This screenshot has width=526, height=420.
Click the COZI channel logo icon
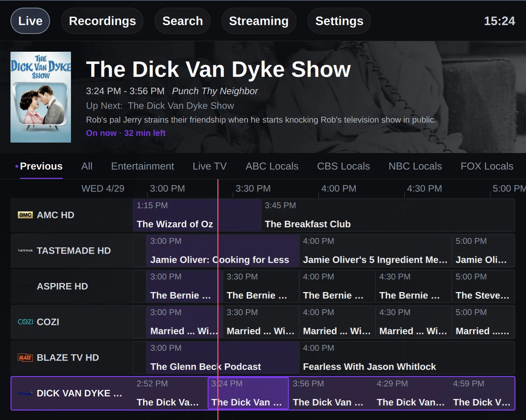click(x=25, y=322)
